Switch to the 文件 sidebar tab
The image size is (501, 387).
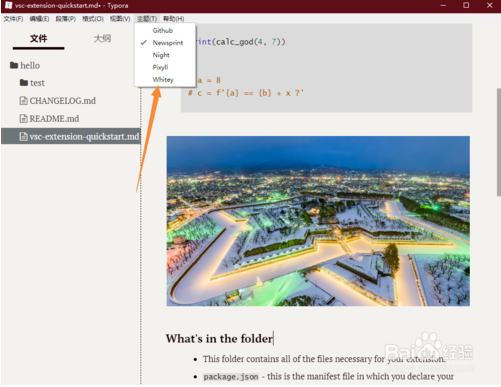[x=39, y=39]
